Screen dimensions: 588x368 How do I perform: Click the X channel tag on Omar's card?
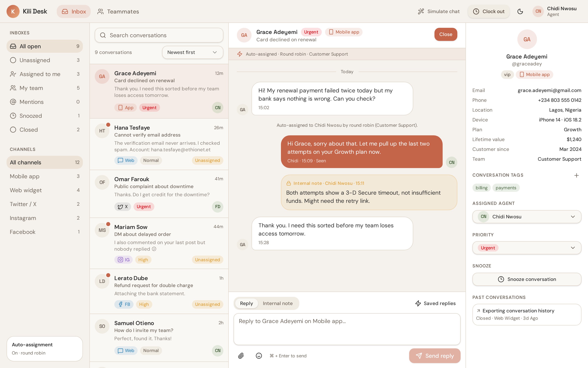click(x=122, y=207)
